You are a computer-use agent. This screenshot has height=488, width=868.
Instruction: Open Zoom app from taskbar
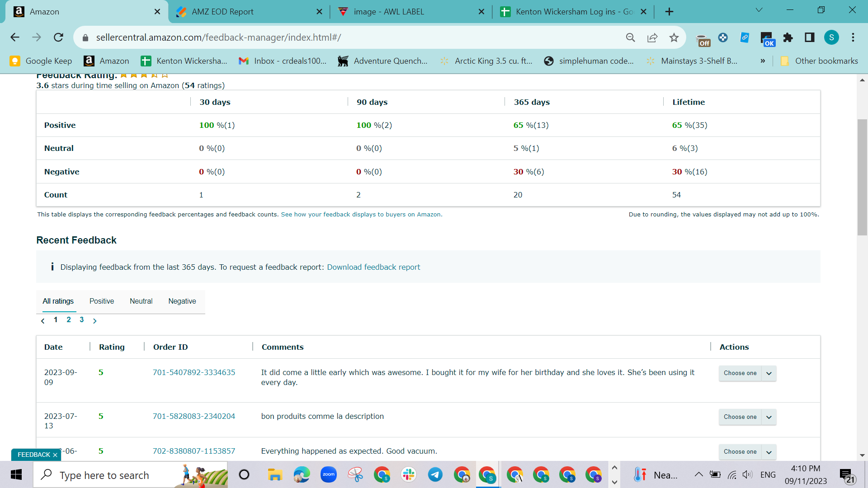329,474
